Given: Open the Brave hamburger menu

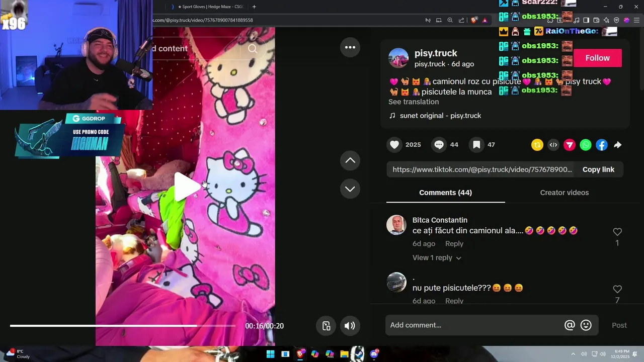Looking at the screenshot, I should pos(636,20).
